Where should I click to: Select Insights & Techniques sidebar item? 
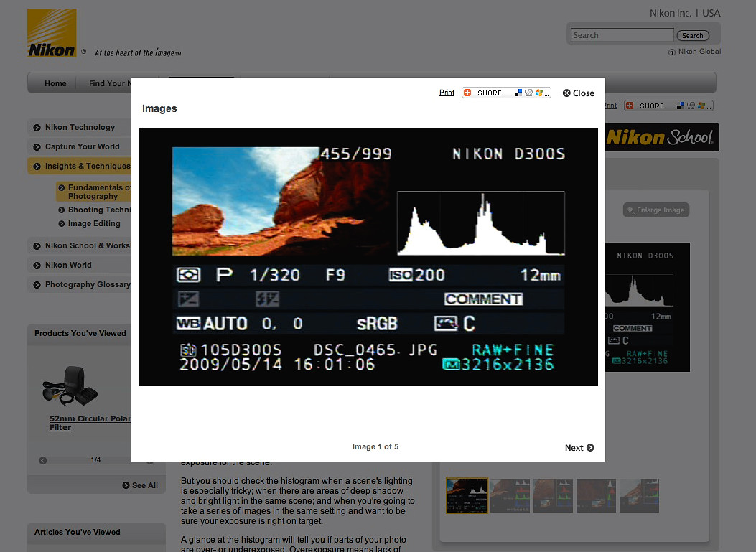pos(80,166)
